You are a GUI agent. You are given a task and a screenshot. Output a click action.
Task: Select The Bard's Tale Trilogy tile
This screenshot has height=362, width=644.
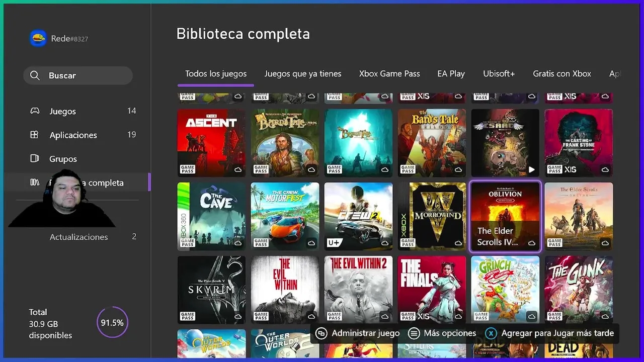click(432, 143)
